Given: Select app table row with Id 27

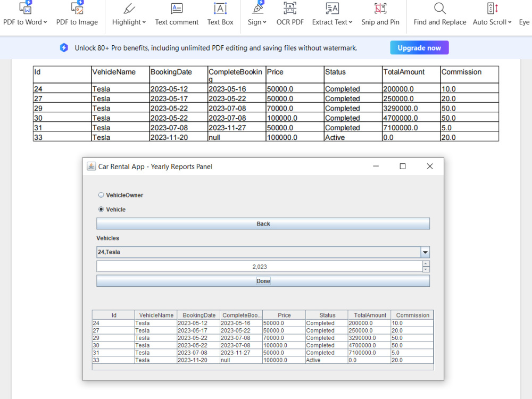Looking at the screenshot, I should click(x=263, y=330).
